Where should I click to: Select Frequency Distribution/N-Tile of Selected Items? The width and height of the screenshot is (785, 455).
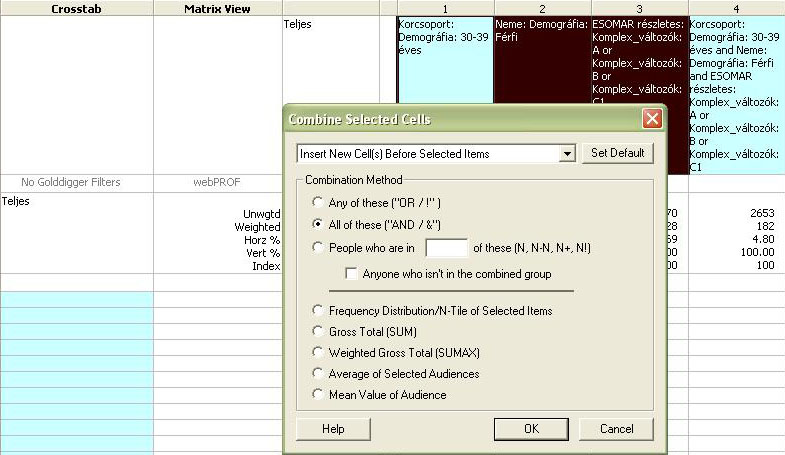click(x=317, y=310)
